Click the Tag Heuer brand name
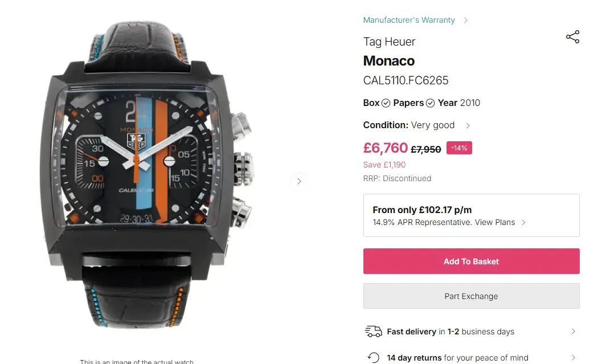 389,42
